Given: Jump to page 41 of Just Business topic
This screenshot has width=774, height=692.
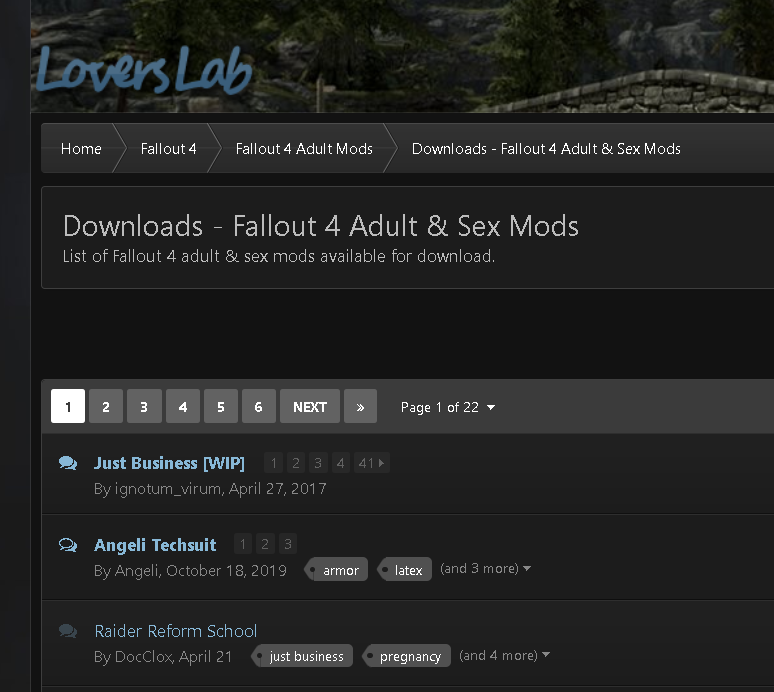Looking at the screenshot, I should [371, 463].
